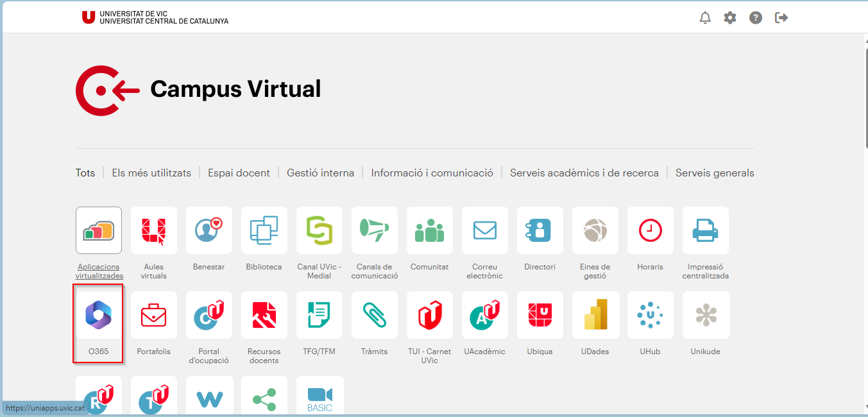Screen dimensions: 868x417
Task: Open the Directori address book icon
Action: pos(540,230)
